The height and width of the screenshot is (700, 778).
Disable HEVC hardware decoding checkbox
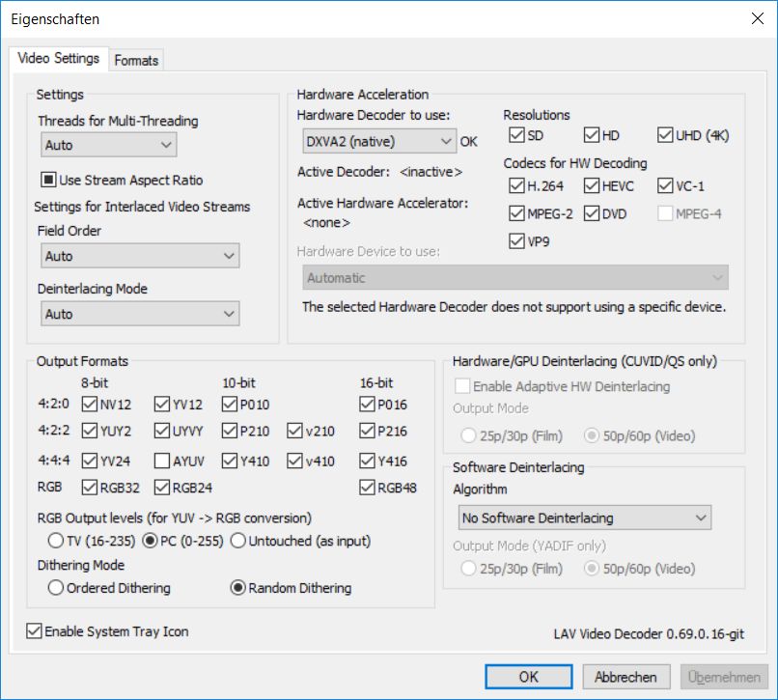tap(592, 185)
